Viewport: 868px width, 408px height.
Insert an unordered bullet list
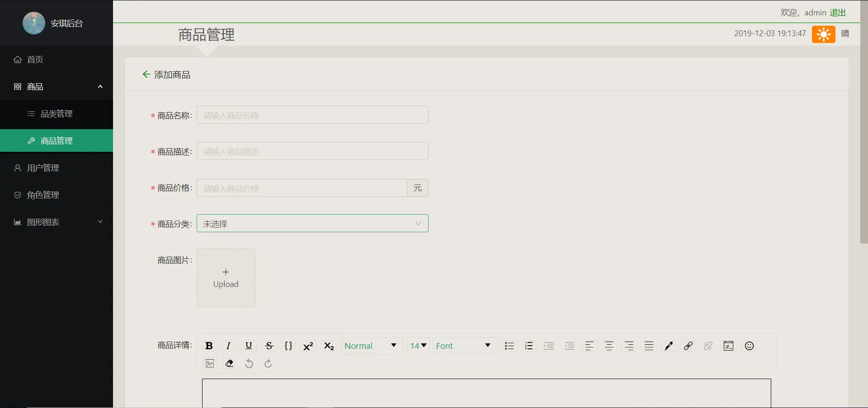coord(509,346)
